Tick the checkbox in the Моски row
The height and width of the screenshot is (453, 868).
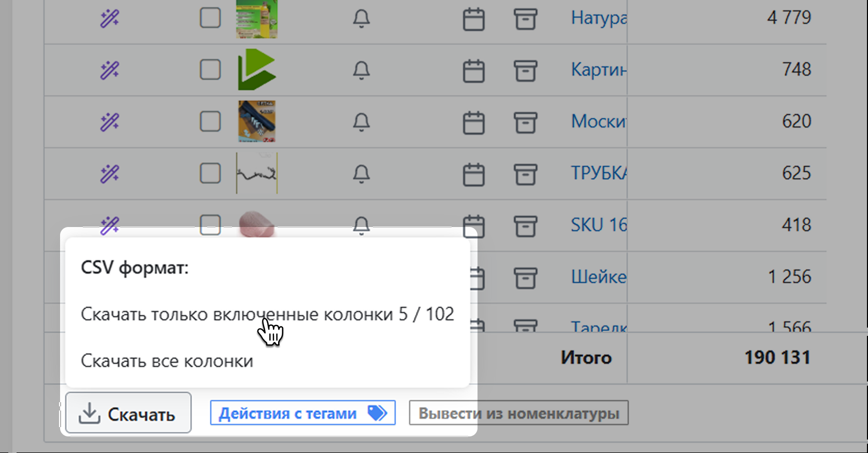click(210, 121)
